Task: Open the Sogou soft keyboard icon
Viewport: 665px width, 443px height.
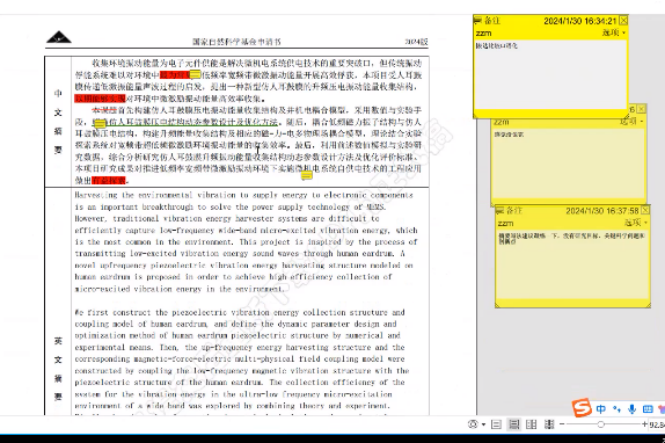Action: pyautogui.click(x=648, y=409)
